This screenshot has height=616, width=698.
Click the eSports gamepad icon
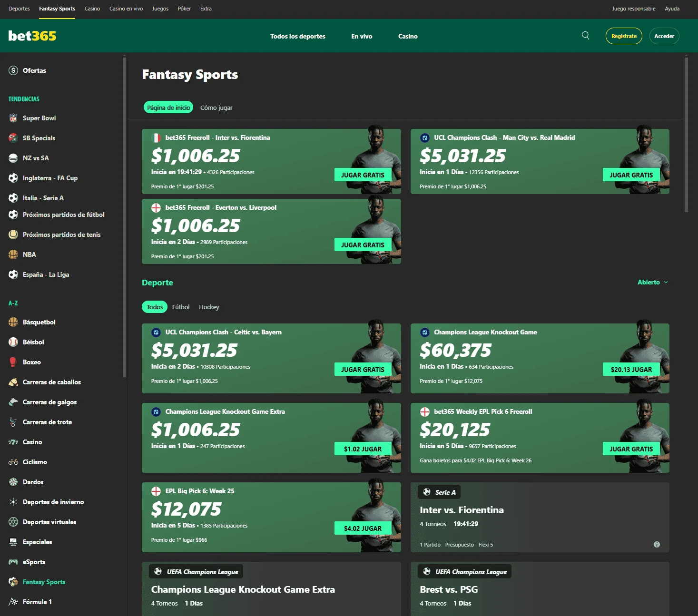(x=13, y=562)
